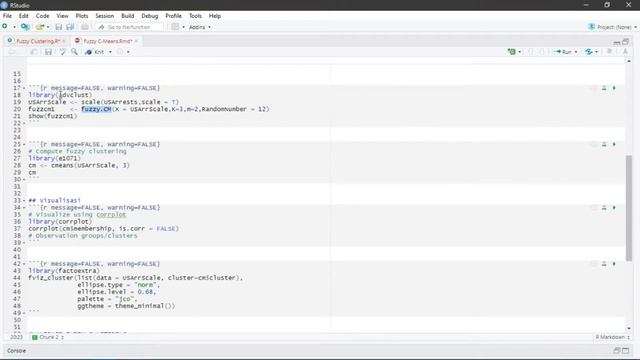Open the File menu
This screenshot has width=640, height=360.
(7, 16)
